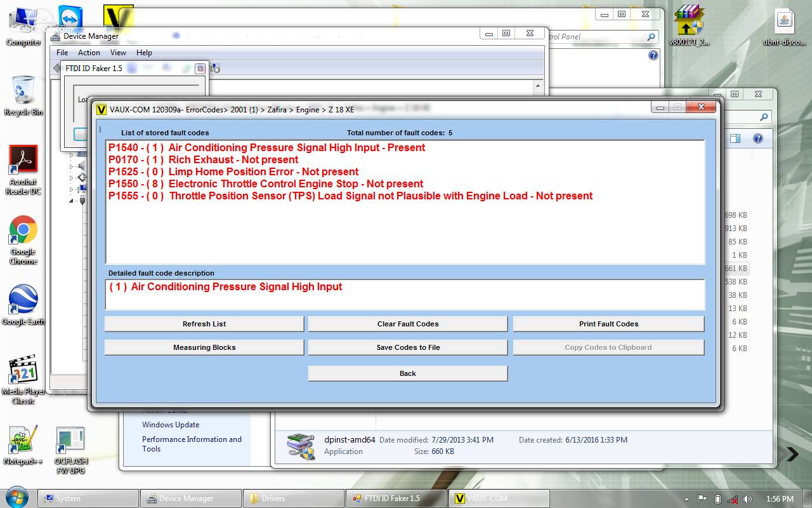Screen dimensions: 812x508
Task: Close the FTDI ID Faker 1.5 window
Action: pyautogui.click(x=200, y=69)
